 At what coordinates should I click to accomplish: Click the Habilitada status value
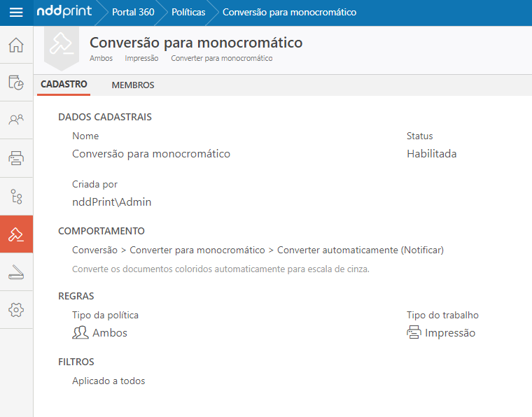click(x=431, y=154)
